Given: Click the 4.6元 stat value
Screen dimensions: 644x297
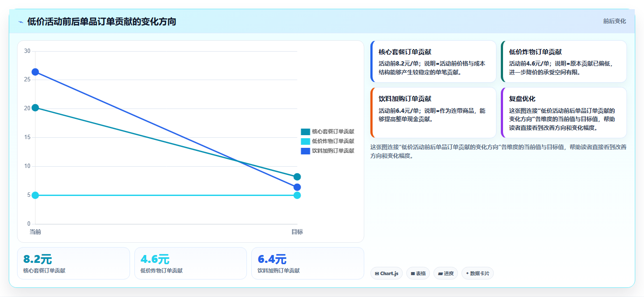Looking at the screenshot, I should click(x=155, y=259).
